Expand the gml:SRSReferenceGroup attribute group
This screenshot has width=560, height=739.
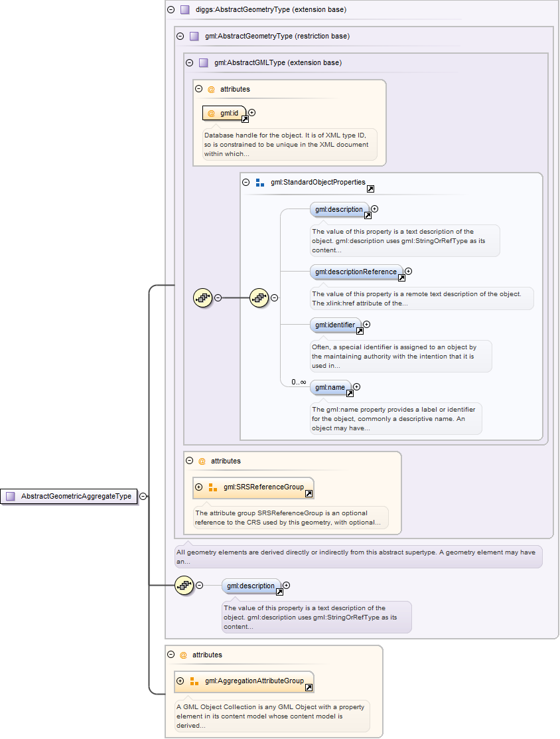pyautogui.click(x=198, y=487)
